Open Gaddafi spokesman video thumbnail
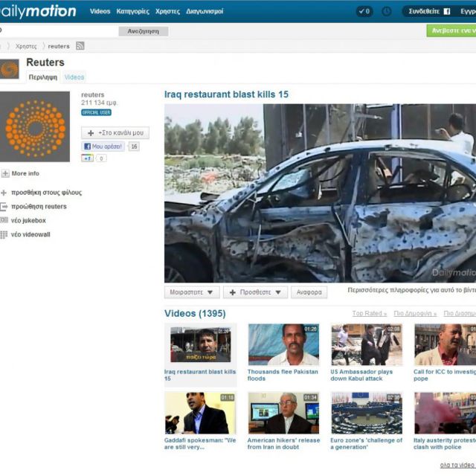Viewport: 476px width, 476px height. tap(200, 414)
